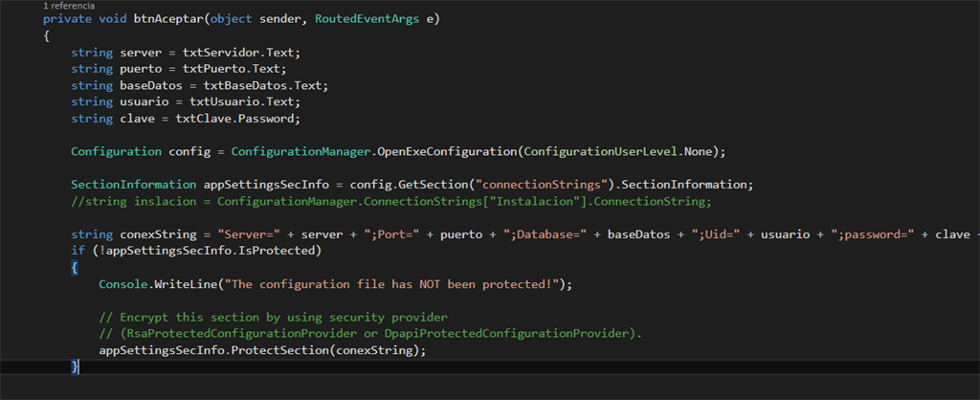Click 'SectionInformation' type declaration

[x=134, y=185]
